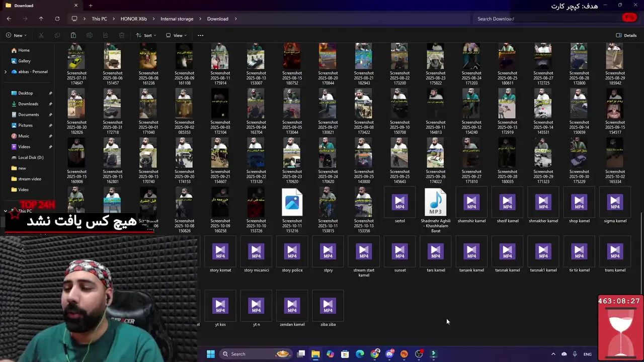
Task: Select the Shadmehr Aghili Khoshhalam Barat MP3
Action: pos(436,211)
